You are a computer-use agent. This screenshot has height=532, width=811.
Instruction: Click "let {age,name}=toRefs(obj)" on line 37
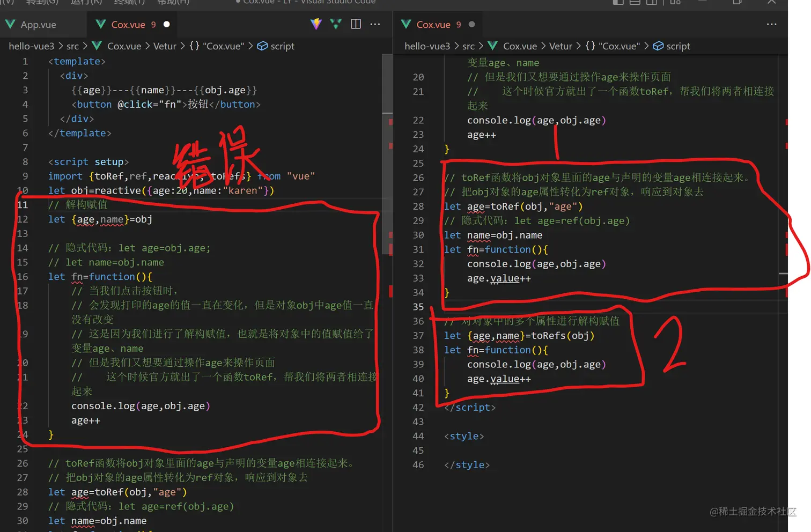[x=519, y=336]
